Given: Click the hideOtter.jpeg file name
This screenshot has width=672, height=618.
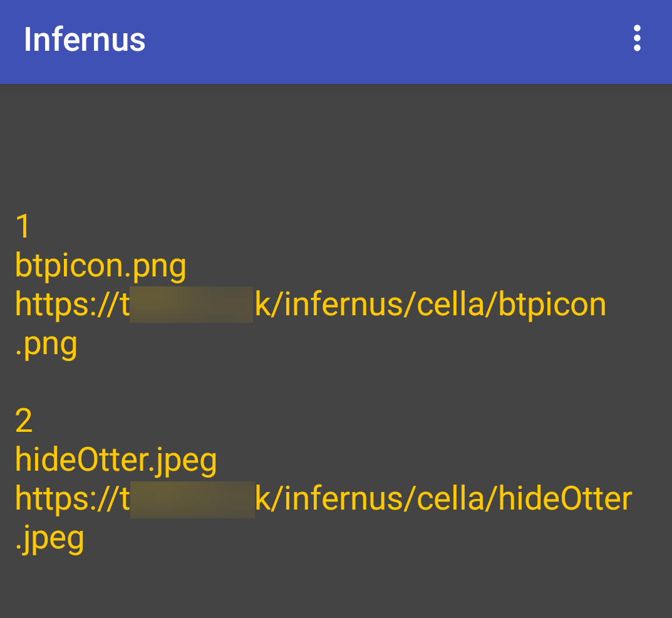Looking at the screenshot, I should pos(116,461).
